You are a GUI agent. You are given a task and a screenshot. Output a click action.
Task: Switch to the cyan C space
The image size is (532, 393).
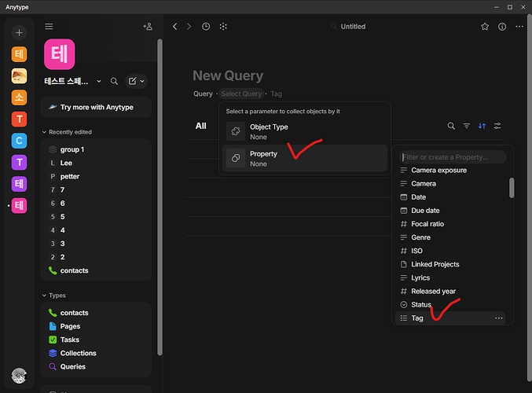(x=19, y=141)
